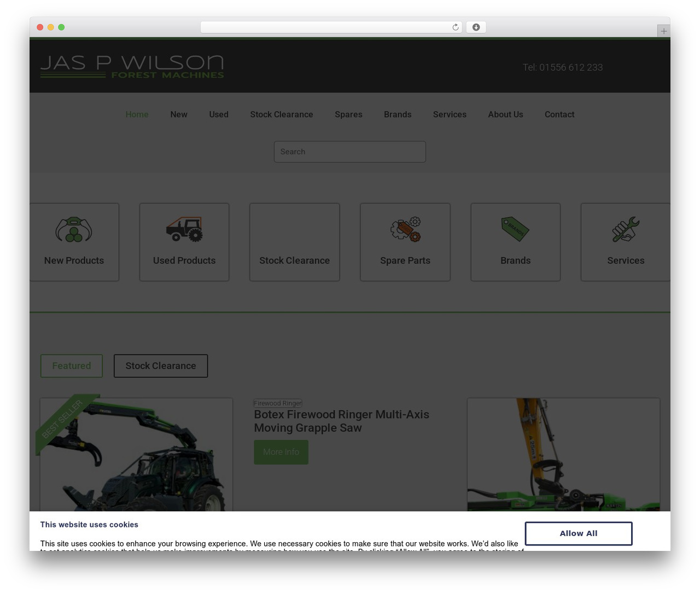This screenshot has width=700, height=593.
Task: Open the Used menu item
Action: coord(219,114)
